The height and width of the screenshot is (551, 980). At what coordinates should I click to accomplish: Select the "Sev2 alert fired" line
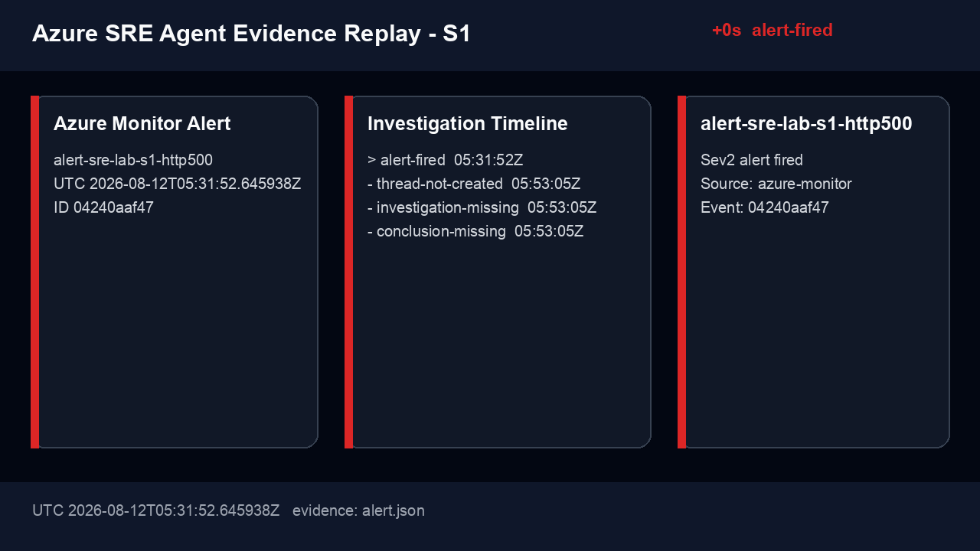coord(752,160)
